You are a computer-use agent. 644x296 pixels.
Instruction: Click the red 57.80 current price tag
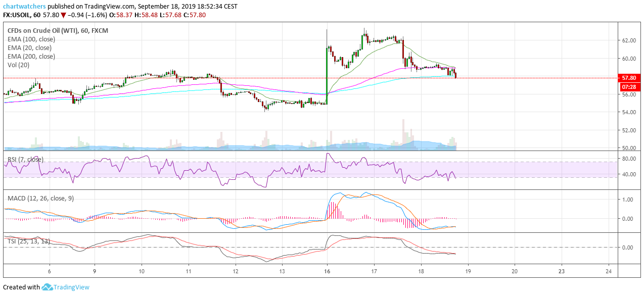pos(630,78)
